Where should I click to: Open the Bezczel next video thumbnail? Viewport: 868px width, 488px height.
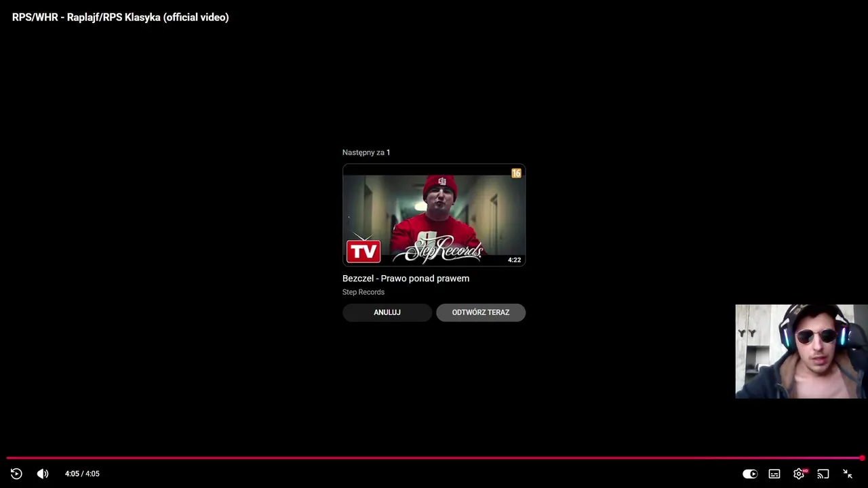[x=434, y=215]
